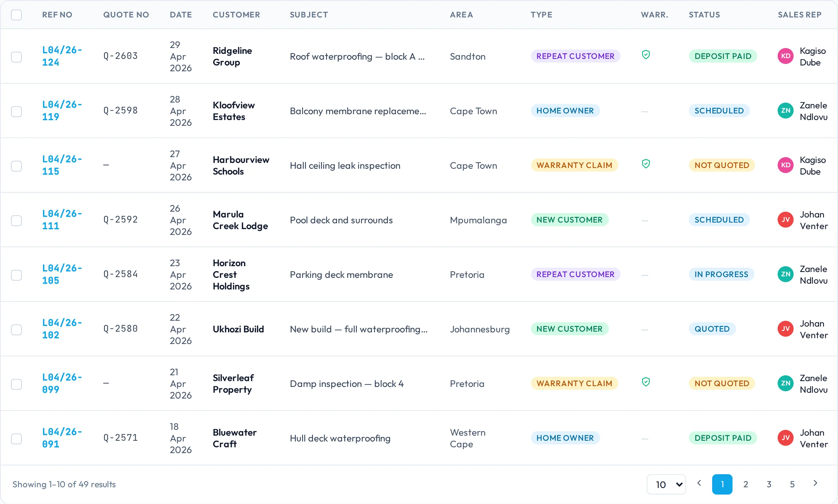Check the row for L04/26-115
The width and height of the screenshot is (838, 504).
point(16,166)
